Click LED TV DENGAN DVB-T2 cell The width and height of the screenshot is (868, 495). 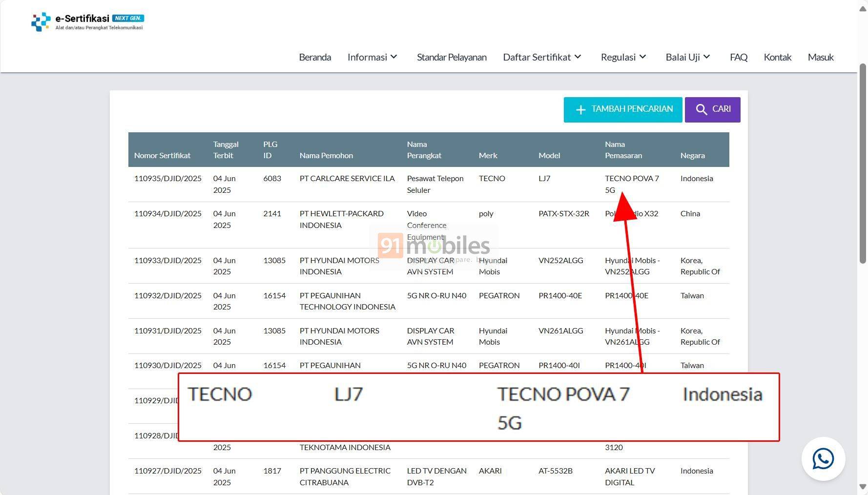tap(436, 476)
